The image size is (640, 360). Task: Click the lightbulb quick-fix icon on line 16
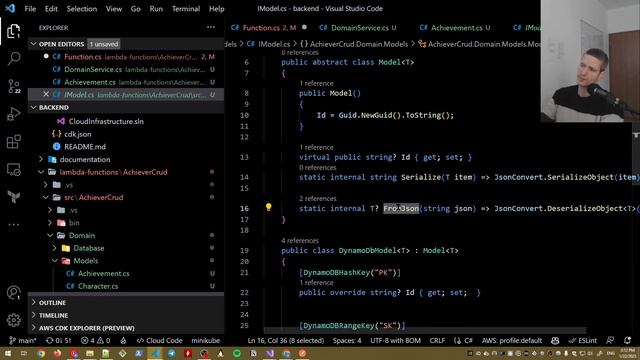(268, 207)
